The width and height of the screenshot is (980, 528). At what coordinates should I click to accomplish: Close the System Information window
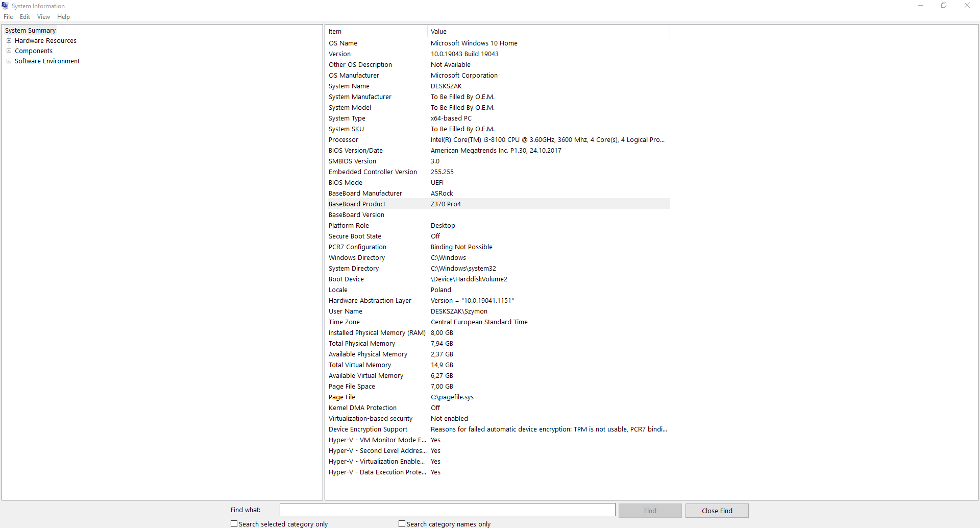click(967, 6)
